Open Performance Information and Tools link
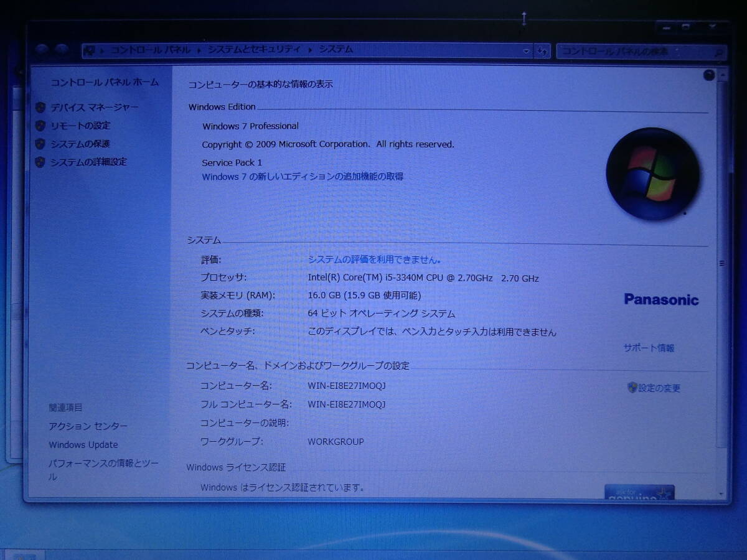This screenshot has width=747, height=560. (103, 470)
